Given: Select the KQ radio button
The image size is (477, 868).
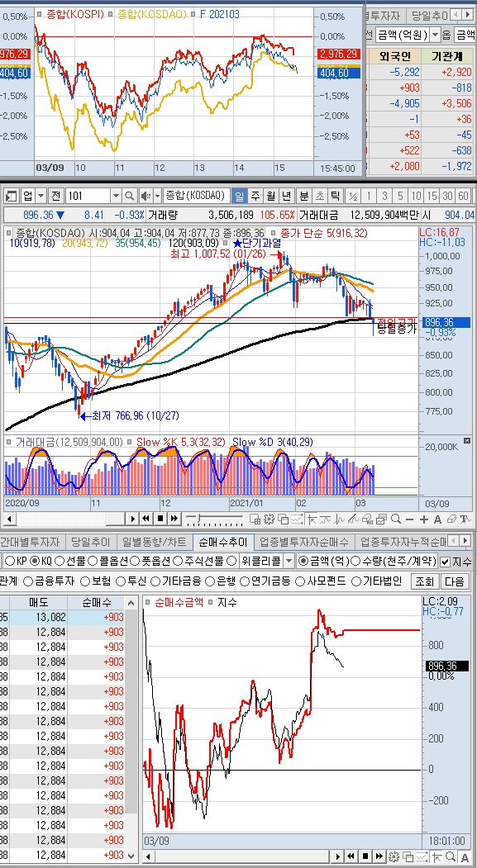Looking at the screenshot, I should pyautogui.click(x=36, y=561).
